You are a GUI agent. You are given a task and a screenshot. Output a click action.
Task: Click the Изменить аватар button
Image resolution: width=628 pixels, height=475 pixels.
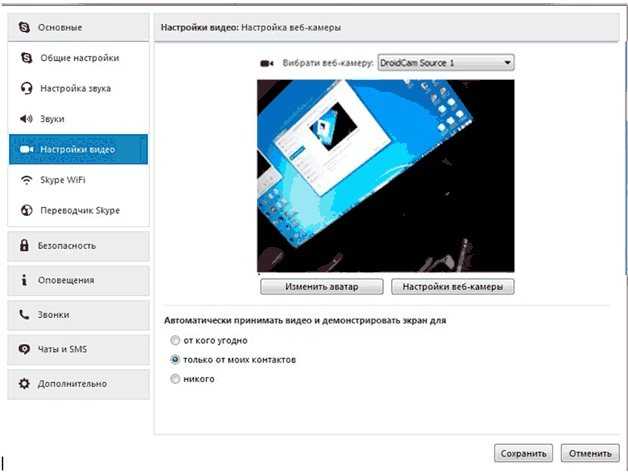point(322,287)
